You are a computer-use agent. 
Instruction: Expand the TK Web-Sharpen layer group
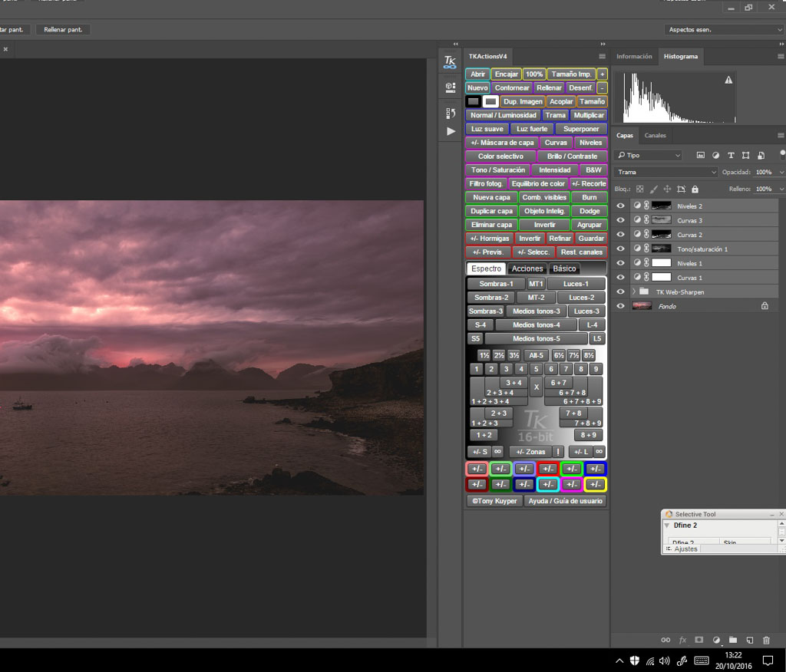(x=633, y=292)
